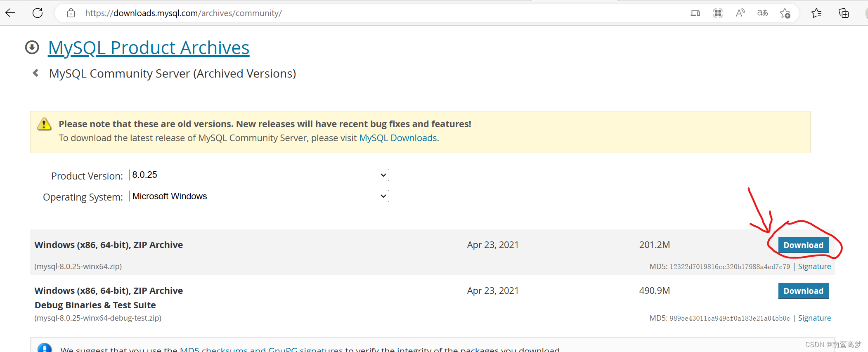The image size is (868, 352).
Task: Click the 490.9M file size text
Action: pyautogui.click(x=655, y=291)
